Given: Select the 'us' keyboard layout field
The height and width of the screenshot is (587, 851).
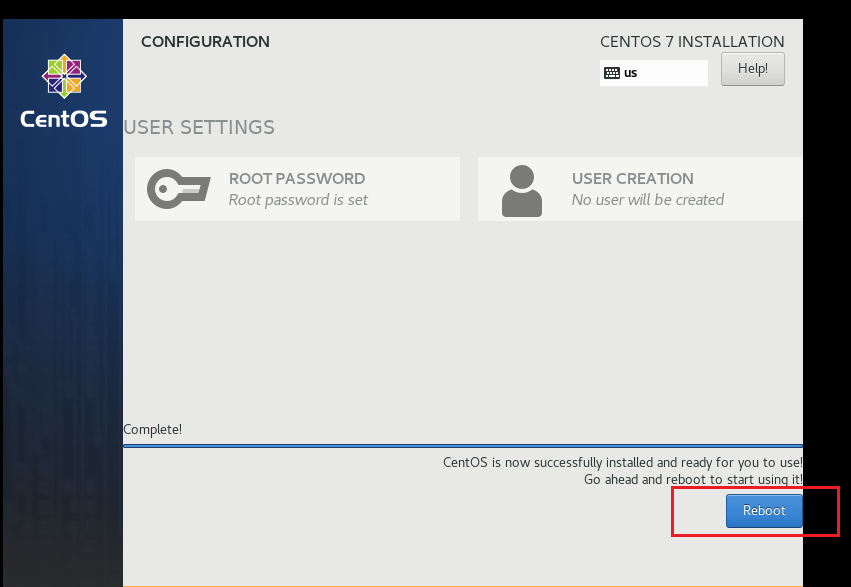Looking at the screenshot, I should coord(653,73).
